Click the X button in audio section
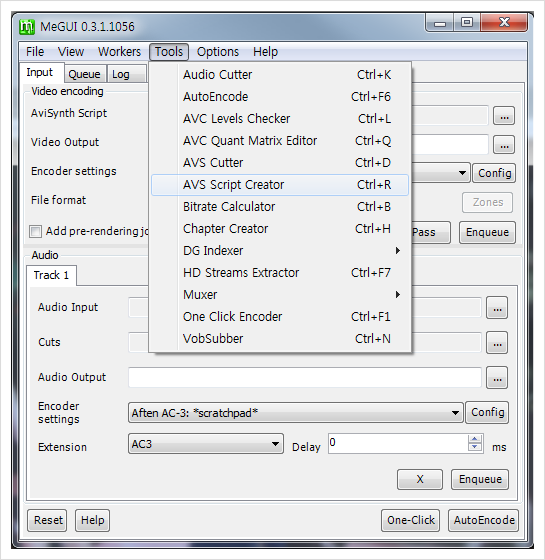The height and width of the screenshot is (560, 545). tap(420, 479)
